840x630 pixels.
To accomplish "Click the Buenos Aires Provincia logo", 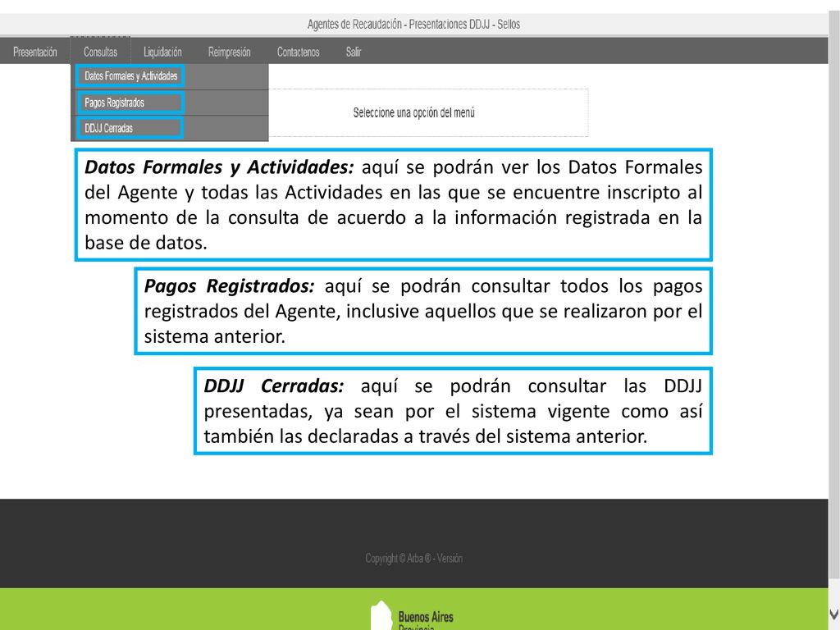I will coord(412,615).
